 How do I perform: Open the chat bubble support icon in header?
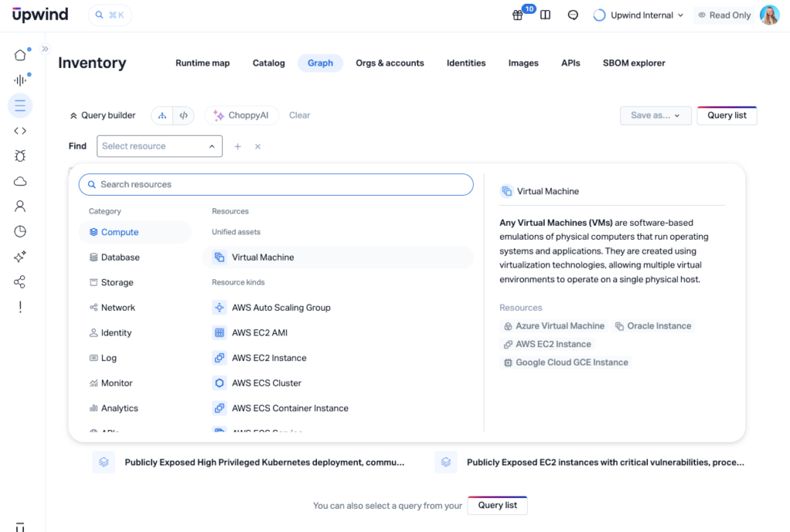click(572, 15)
